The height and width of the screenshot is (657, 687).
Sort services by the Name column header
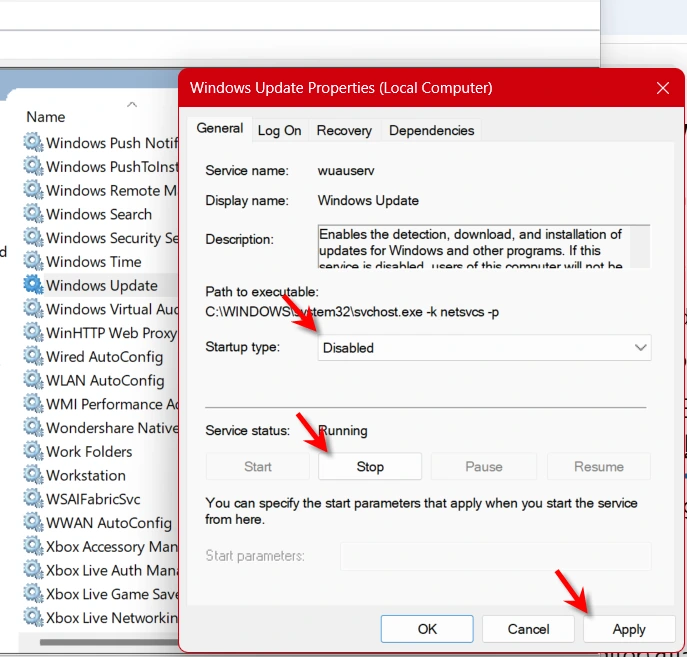(46, 117)
